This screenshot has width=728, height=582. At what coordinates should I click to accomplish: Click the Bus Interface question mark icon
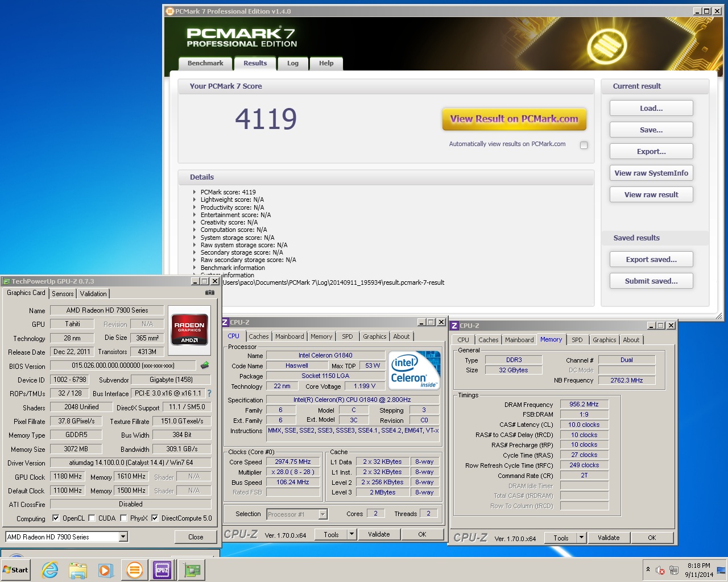click(209, 393)
